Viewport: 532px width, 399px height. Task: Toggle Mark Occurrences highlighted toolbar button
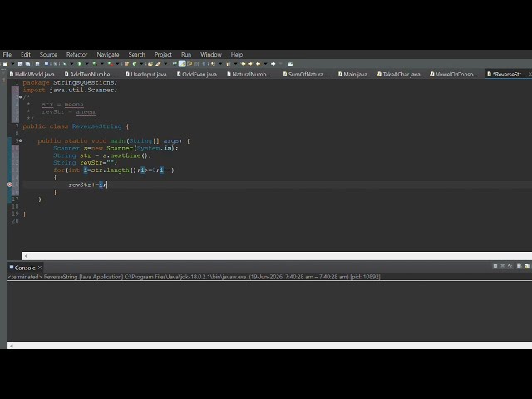182,64
